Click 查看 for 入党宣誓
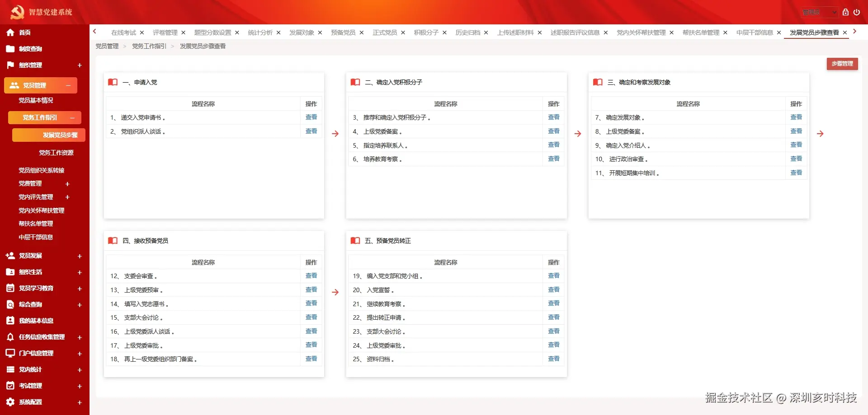 tap(554, 289)
